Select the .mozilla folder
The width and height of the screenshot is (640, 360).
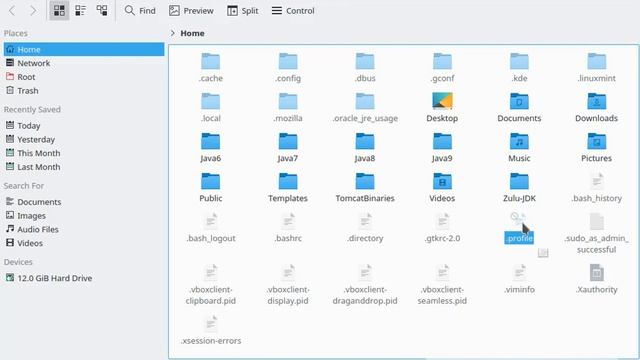(288, 108)
